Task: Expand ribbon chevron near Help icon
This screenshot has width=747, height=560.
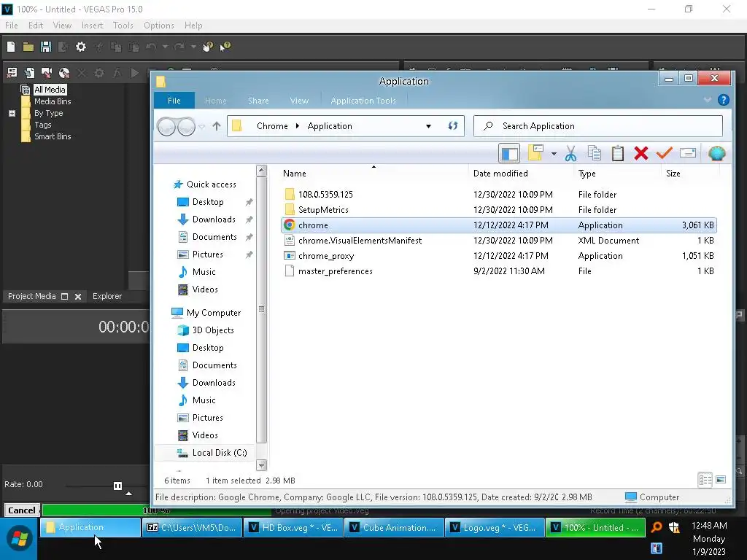Action: pyautogui.click(x=708, y=100)
